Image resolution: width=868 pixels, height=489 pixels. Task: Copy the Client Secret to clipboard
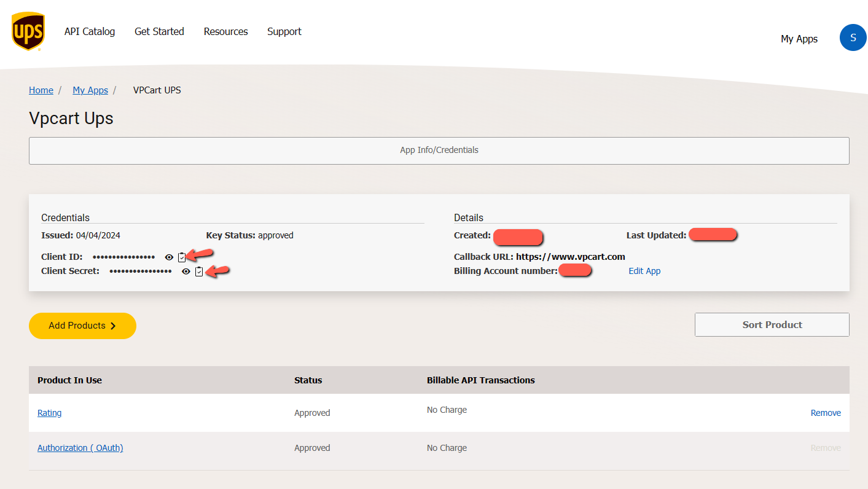click(198, 272)
